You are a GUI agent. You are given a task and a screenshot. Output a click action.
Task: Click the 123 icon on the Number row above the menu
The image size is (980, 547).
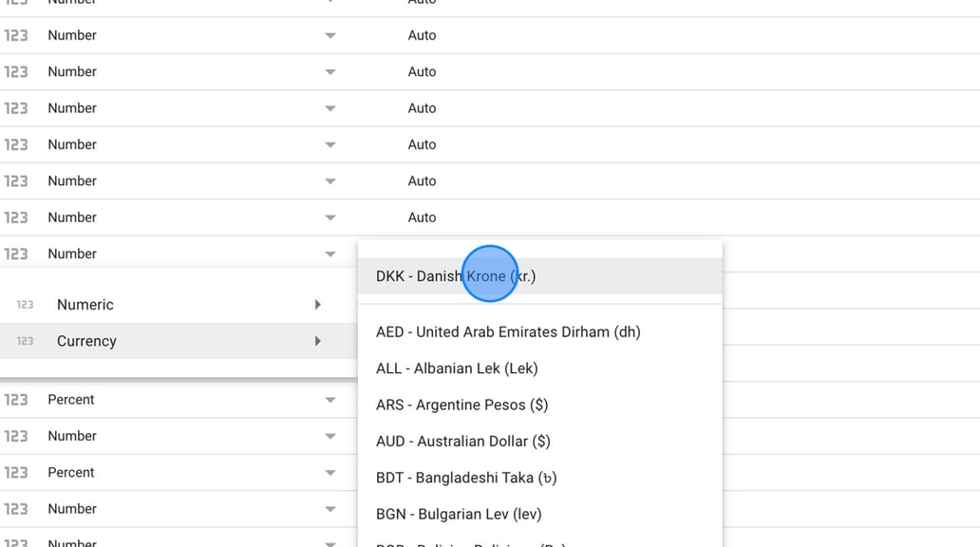15,254
